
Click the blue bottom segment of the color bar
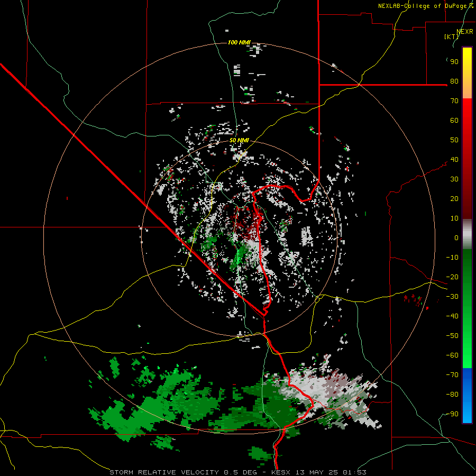point(467,396)
